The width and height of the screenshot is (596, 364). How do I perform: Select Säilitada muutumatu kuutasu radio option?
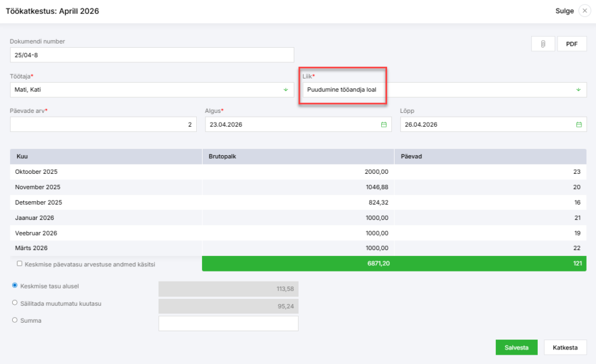15,302
